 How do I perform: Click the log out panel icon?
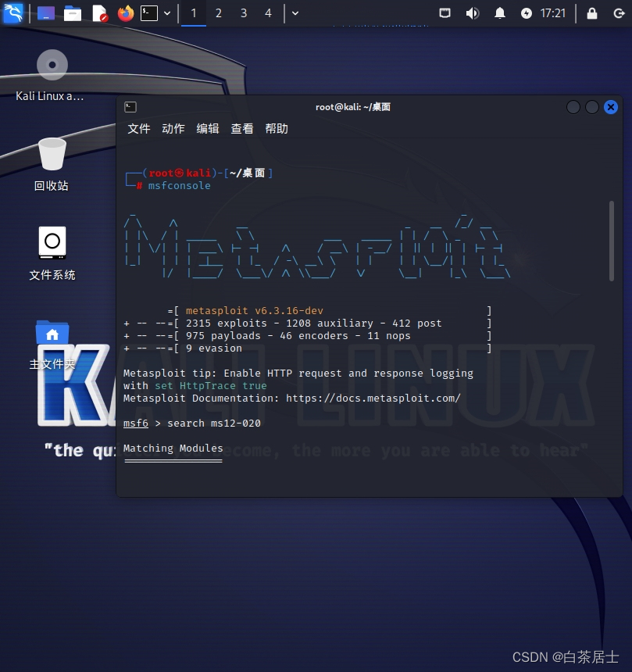619,13
